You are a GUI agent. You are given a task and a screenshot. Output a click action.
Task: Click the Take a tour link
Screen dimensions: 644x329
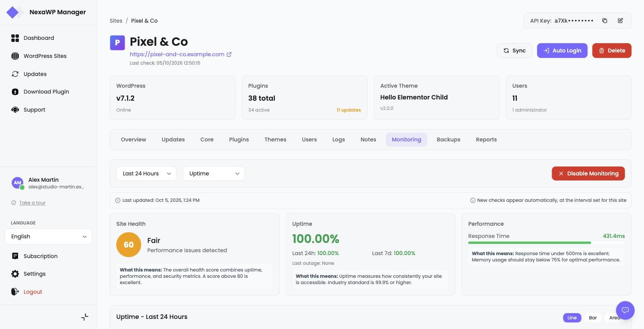[x=32, y=203]
